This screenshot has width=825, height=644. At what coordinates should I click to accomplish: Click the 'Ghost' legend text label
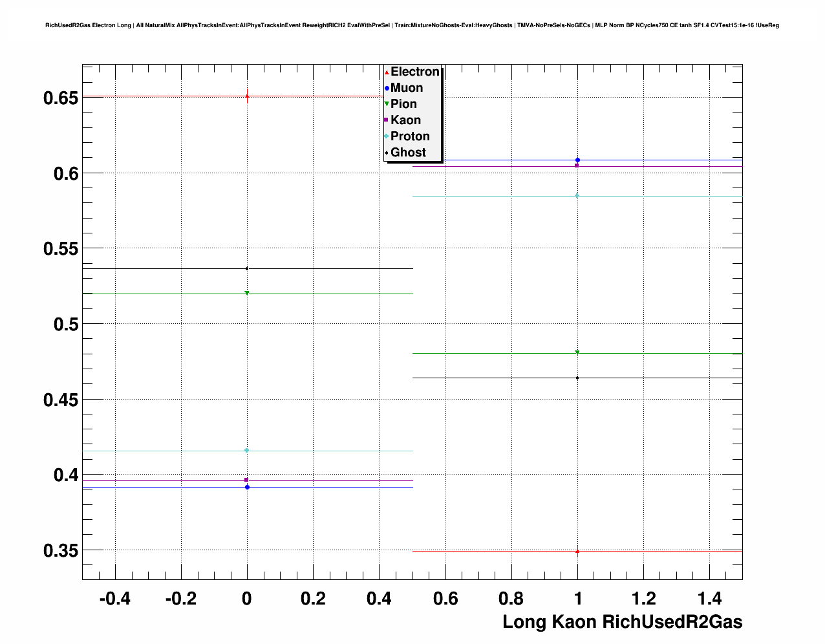408,153
